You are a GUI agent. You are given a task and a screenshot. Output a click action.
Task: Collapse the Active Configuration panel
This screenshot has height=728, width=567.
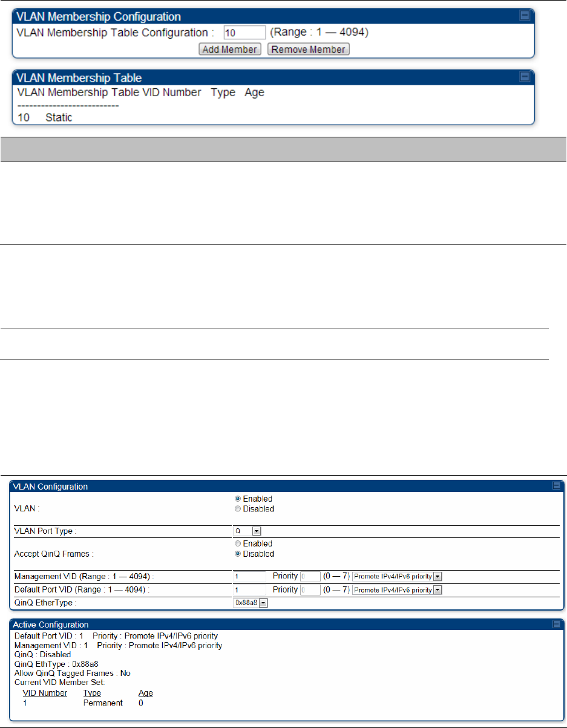tap(556, 624)
